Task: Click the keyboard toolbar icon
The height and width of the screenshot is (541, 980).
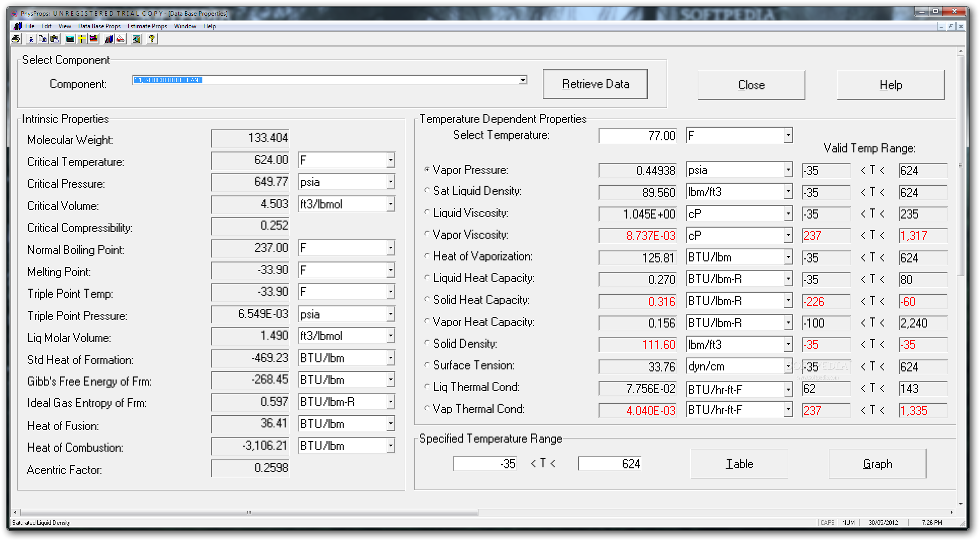Action: (x=70, y=39)
